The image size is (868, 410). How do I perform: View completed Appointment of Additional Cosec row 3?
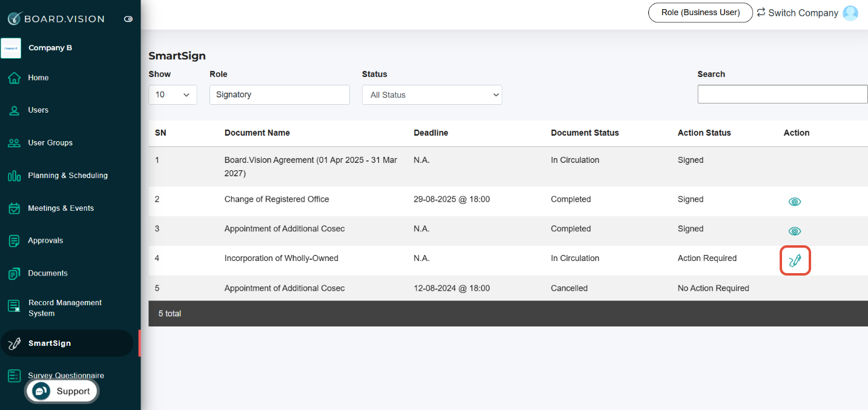[795, 231]
